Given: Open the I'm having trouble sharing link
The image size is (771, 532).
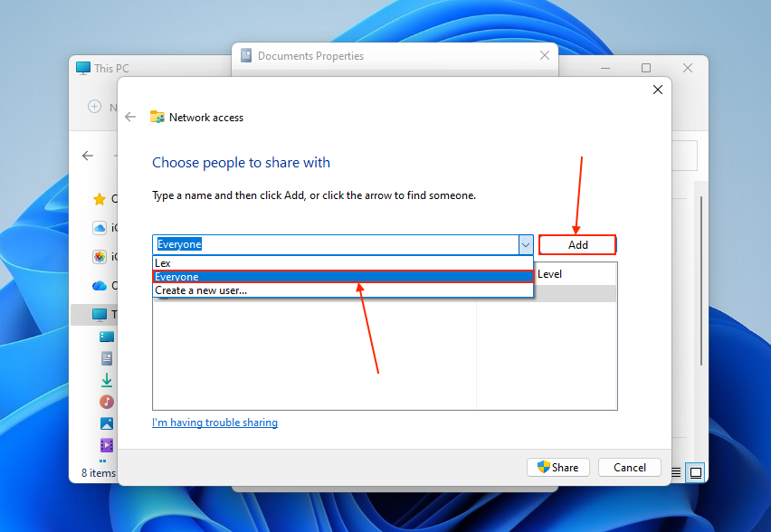Looking at the screenshot, I should coord(214,422).
